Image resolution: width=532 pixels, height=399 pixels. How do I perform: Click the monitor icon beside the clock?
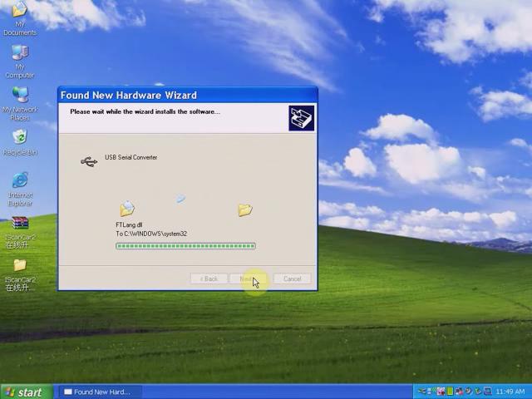488,392
